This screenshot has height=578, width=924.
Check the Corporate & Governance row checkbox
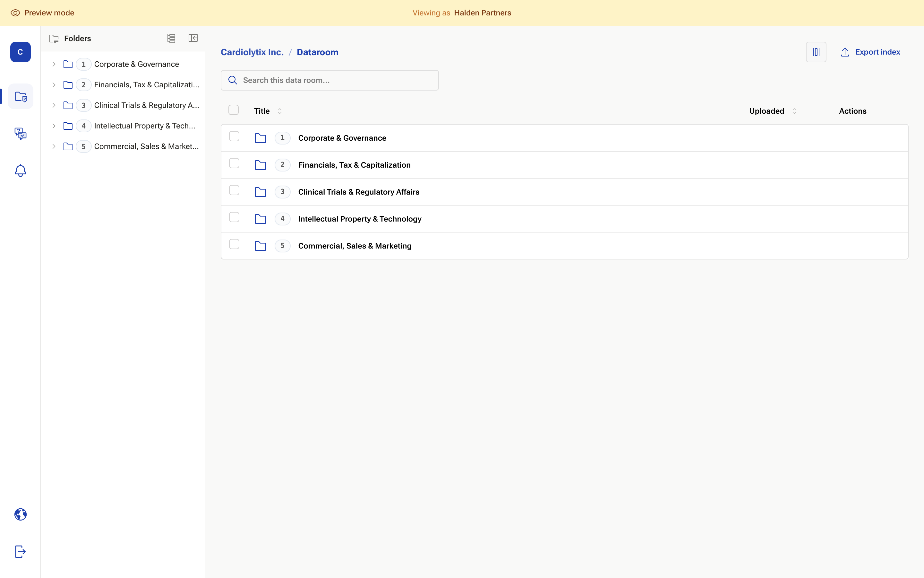click(x=234, y=136)
